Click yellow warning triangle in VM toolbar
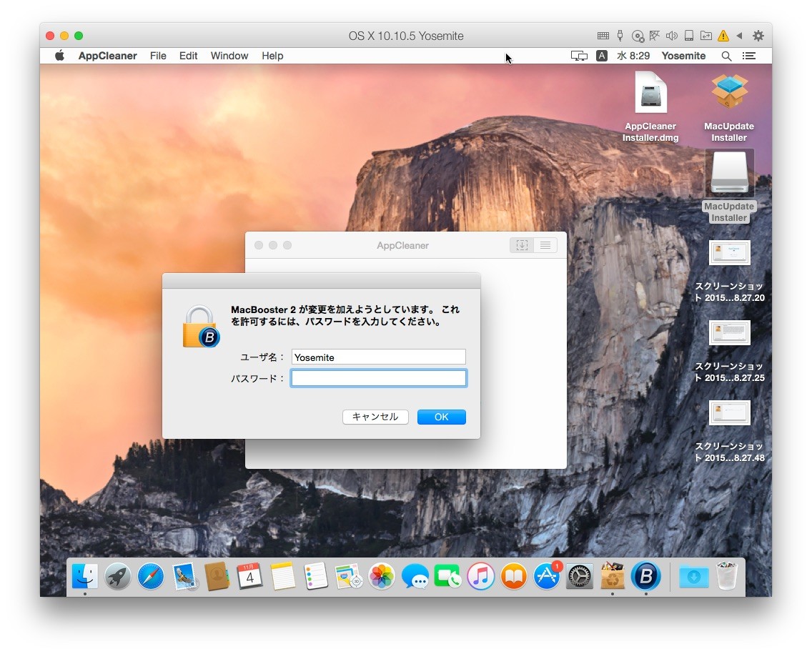The width and height of the screenshot is (812, 654). click(723, 36)
